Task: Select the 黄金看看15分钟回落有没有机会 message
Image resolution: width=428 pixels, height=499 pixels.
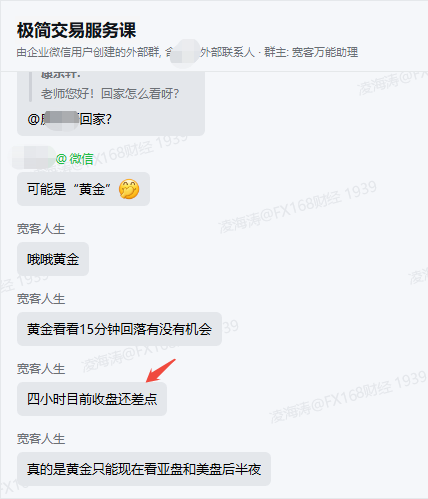Action: coord(119,329)
